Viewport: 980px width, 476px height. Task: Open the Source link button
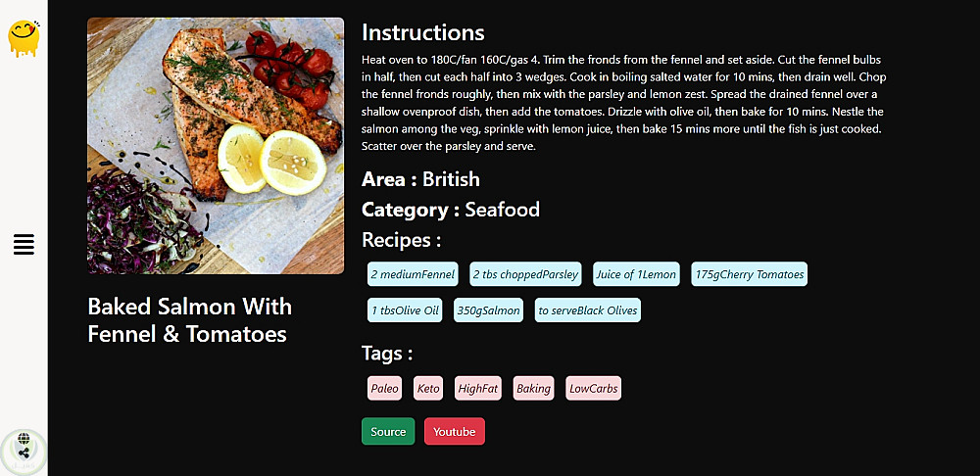pos(388,432)
